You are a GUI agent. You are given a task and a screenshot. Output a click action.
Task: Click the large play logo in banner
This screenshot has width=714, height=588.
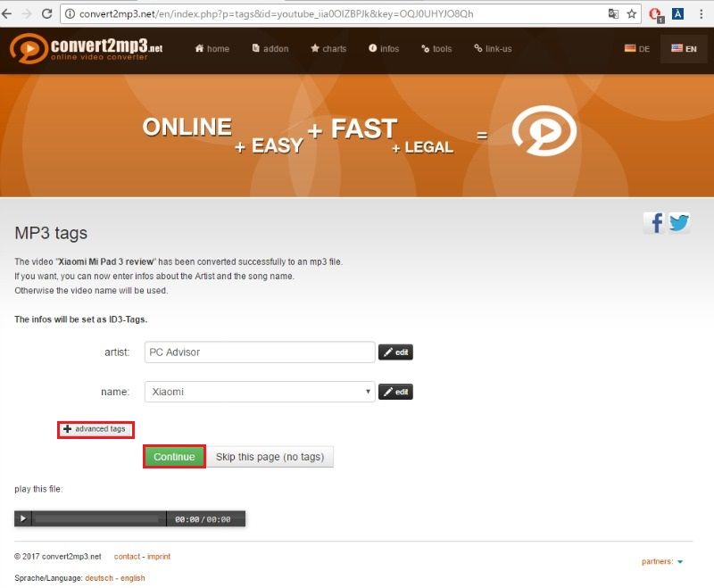click(x=544, y=131)
